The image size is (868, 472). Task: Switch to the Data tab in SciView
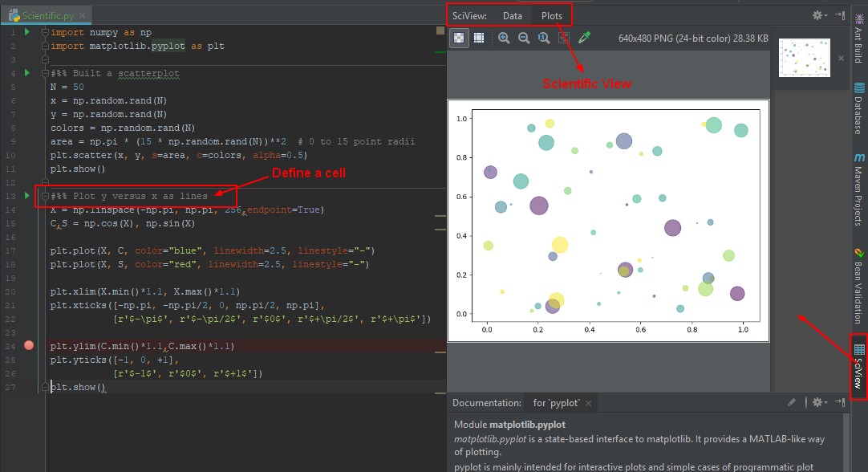click(512, 14)
